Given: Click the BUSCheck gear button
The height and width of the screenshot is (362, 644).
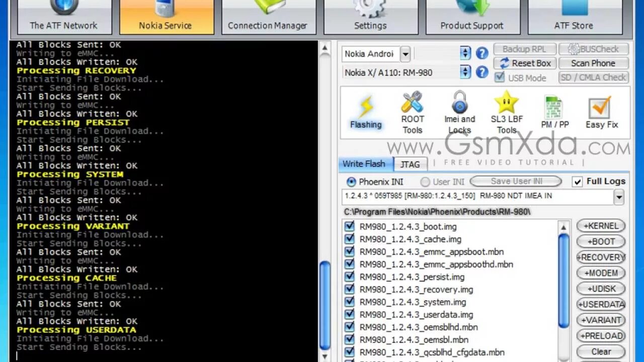Looking at the screenshot, I should click(x=593, y=49).
